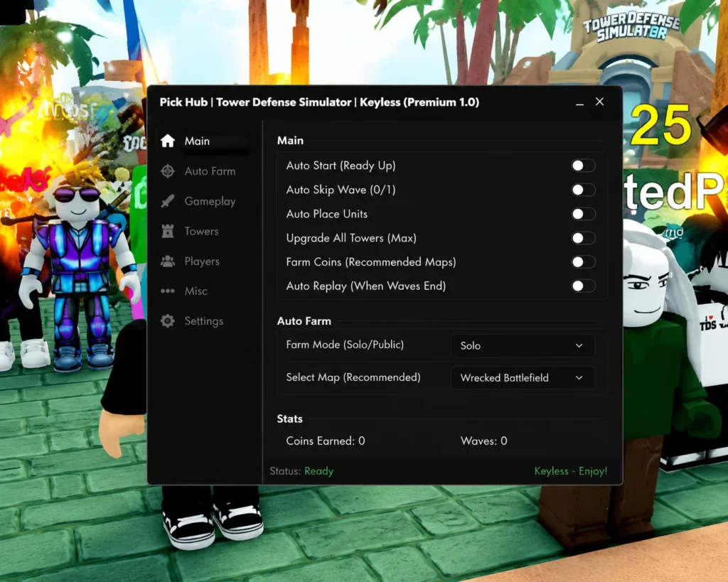Select the Towers tab

click(x=201, y=231)
